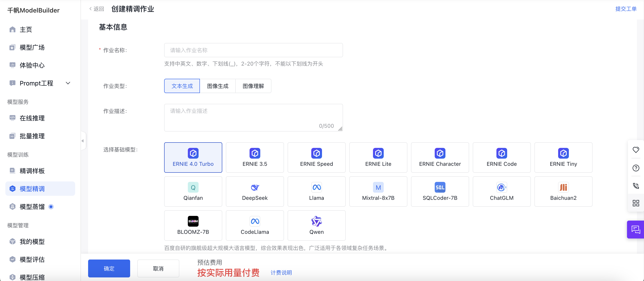Click the BLOOMZ-7B black logo

pyautogui.click(x=193, y=221)
